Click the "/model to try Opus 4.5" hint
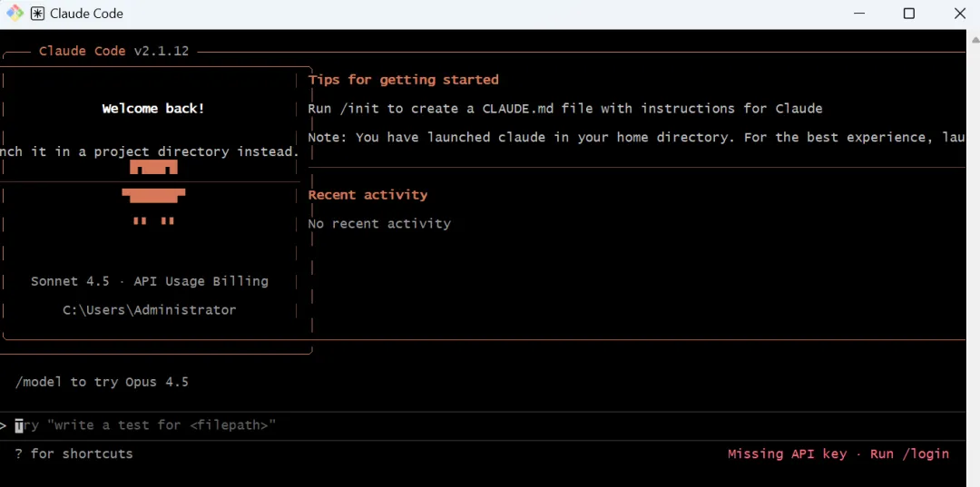The height and width of the screenshot is (487, 980). 102,382
